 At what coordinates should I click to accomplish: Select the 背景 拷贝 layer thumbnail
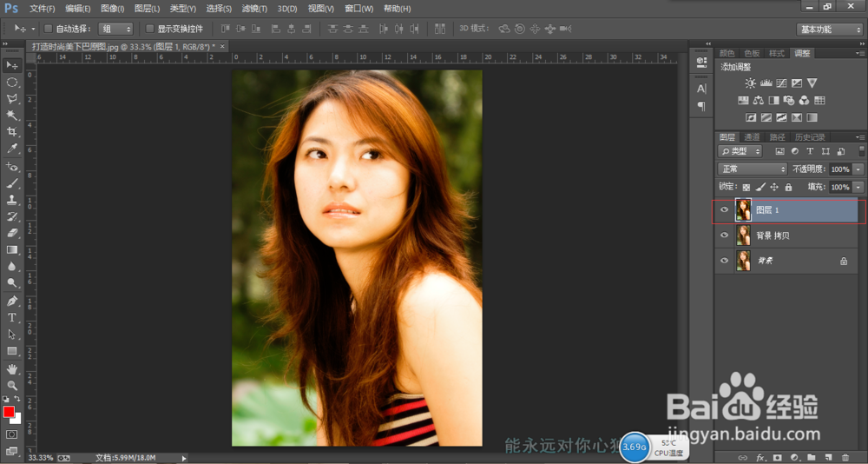click(x=743, y=235)
